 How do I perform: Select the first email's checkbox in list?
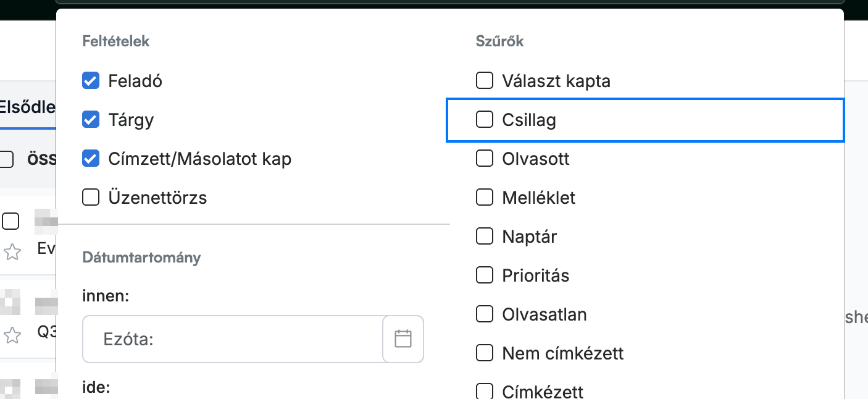click(x=10, y=220)
